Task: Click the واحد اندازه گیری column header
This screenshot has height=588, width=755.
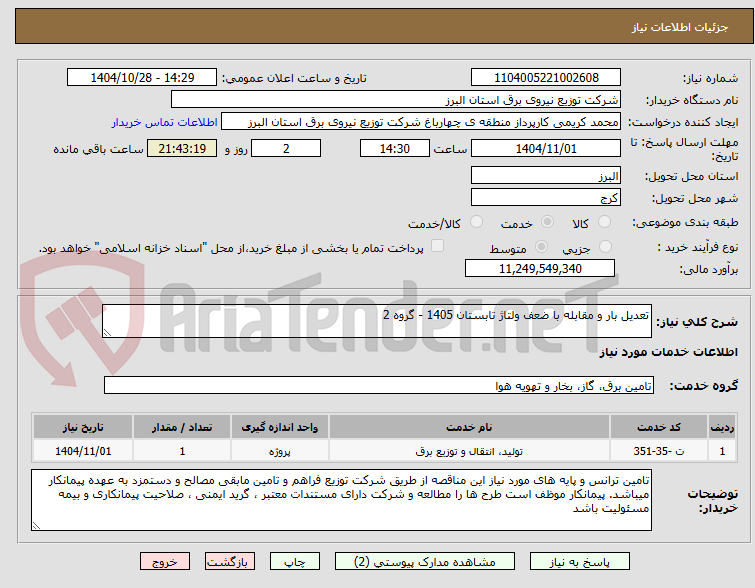Action: point(279,427)
